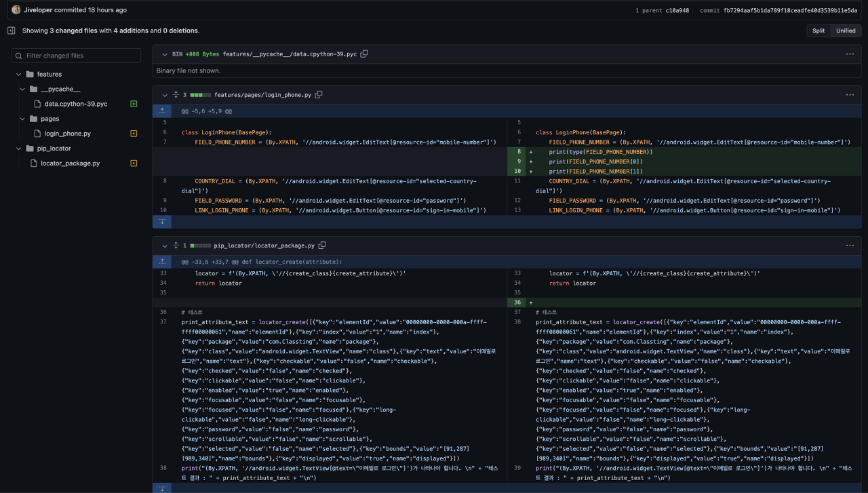Viewport: 868px width, 493px height.
Task: Switch to Split diff view
Action: click(818, 31)
